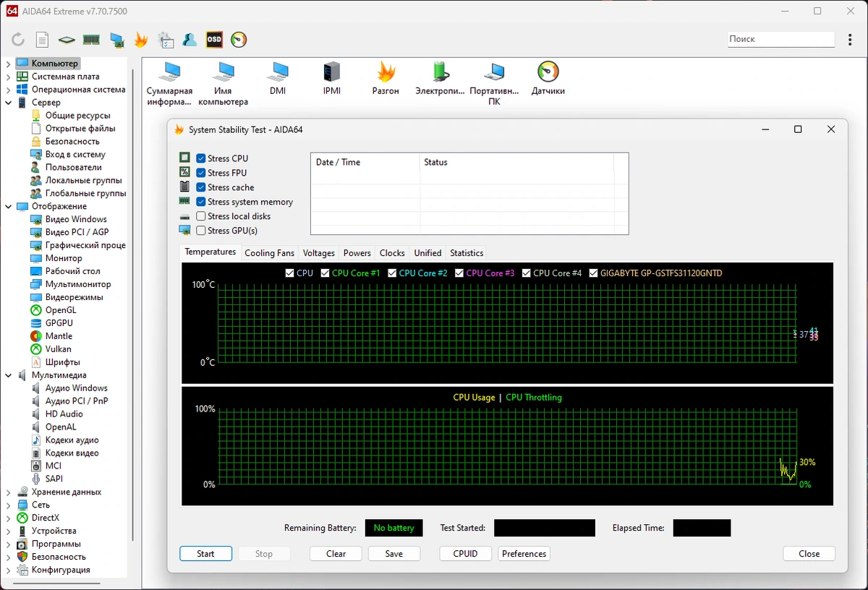Image resolution: width=868 pixels, height=590 pixels.
Task: Click the Start button
Action: (x=205, y=554)
